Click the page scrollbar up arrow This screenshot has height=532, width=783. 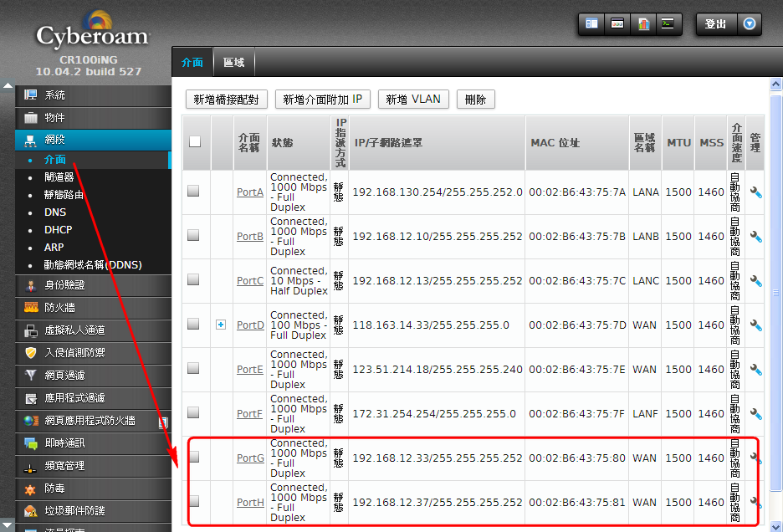775,84
